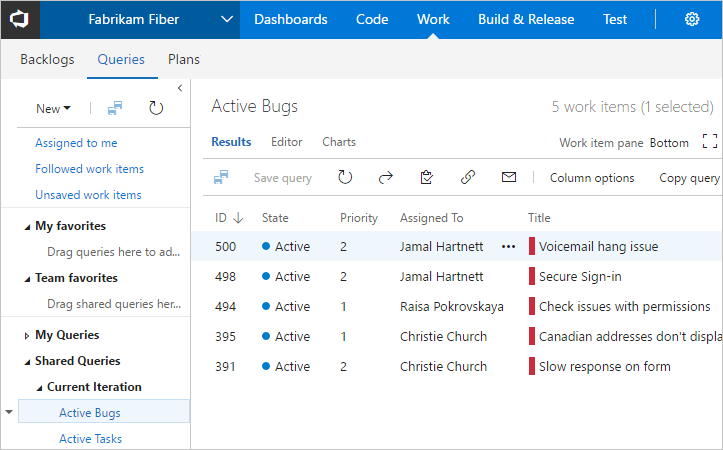Enter full screen mode icon
Image resolution: width=723 pixels, height=450 pixels.
(x=710, y=142)
